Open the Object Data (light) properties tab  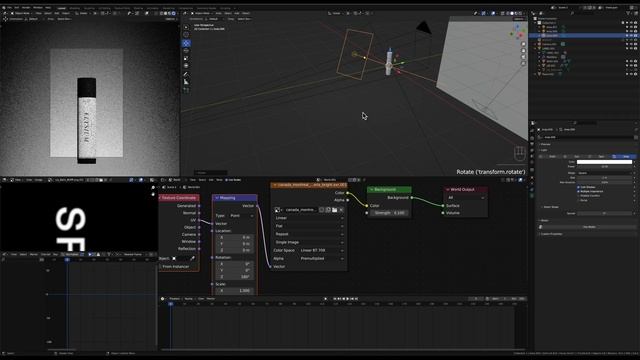pos(532,196)
